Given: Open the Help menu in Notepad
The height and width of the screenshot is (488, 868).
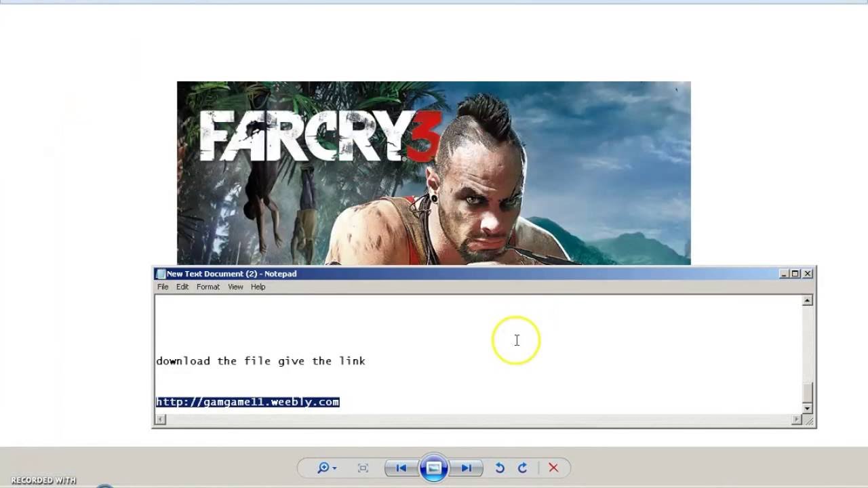Looking at the screenshot, I should coord(258,287).
